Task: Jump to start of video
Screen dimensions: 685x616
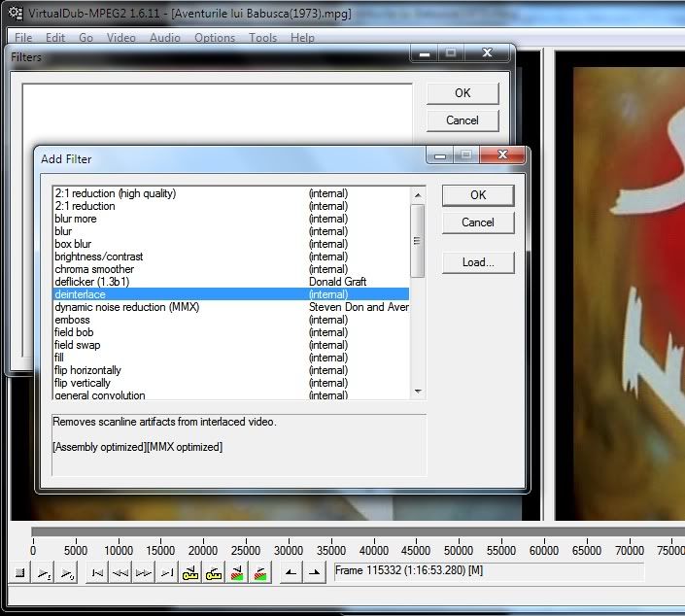Action: (96, 574)
